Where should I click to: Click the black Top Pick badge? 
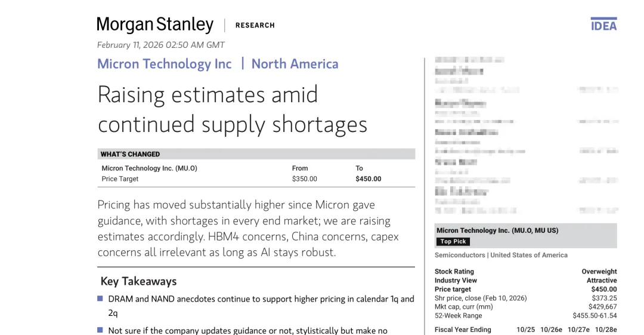tap(453, 242)
